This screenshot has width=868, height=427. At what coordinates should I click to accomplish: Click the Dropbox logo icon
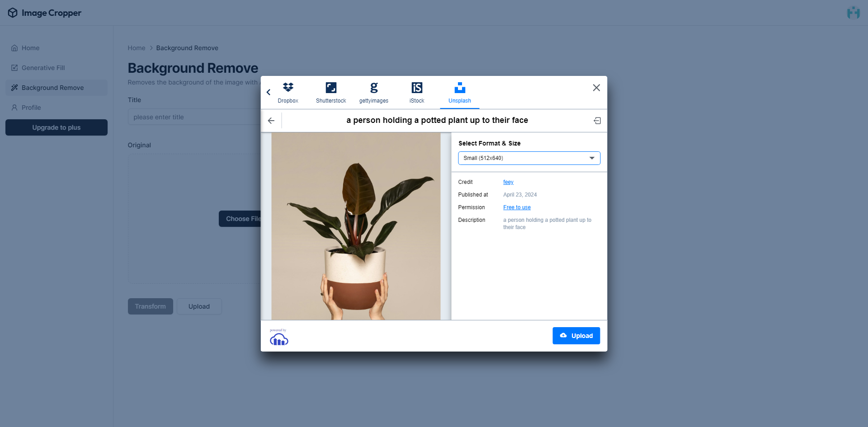point(288,87)
